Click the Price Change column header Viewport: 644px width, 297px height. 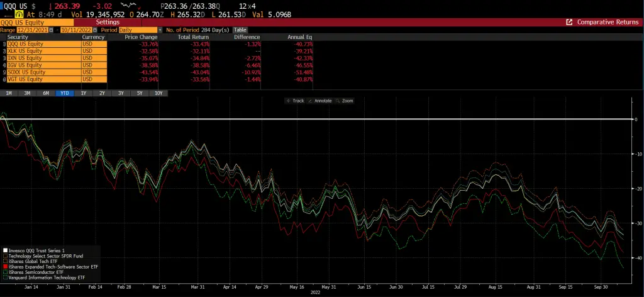coord(141,37)
